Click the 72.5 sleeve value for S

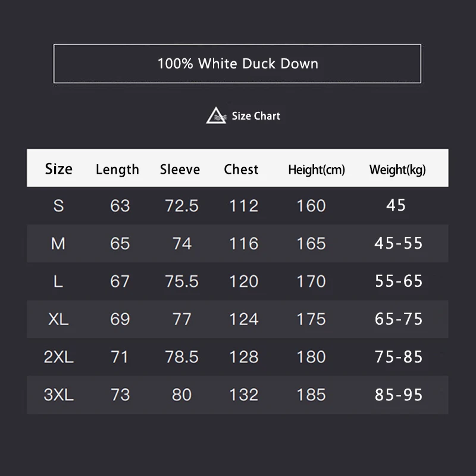pyautogui.click(x=181, y=206)
